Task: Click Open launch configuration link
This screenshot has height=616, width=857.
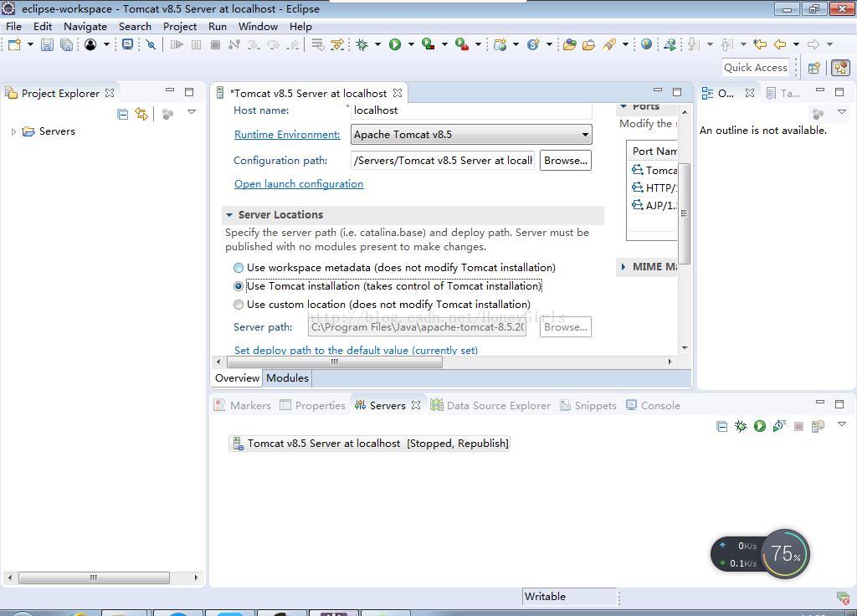Action: [x=299, y=184]
